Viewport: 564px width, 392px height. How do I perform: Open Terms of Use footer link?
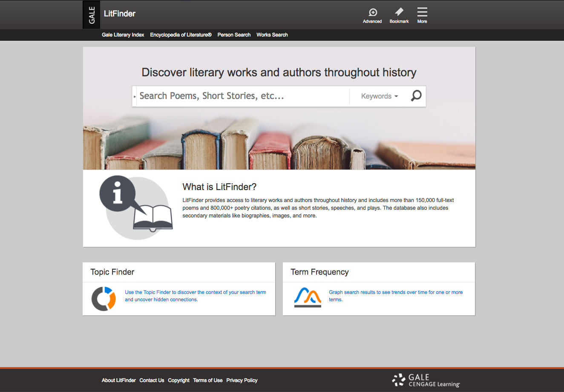pos(208,380)
